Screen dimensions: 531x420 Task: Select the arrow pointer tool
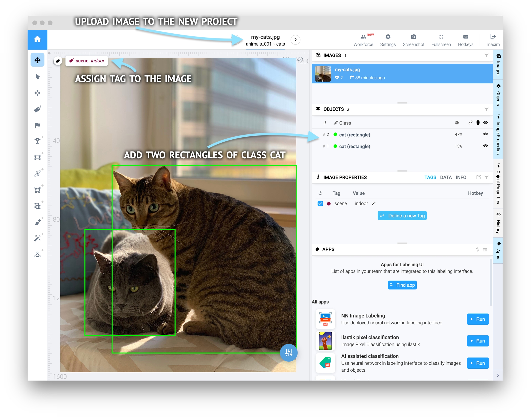click(x=37, y=76)
